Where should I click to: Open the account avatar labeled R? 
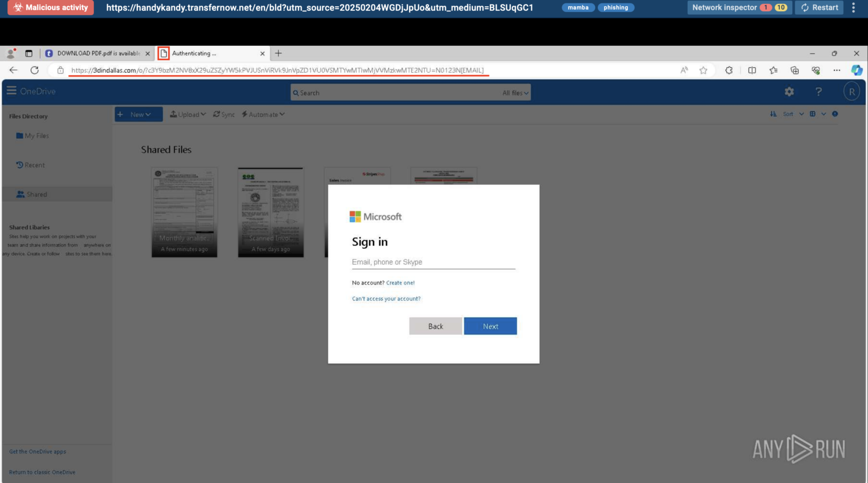pos(852,92)
